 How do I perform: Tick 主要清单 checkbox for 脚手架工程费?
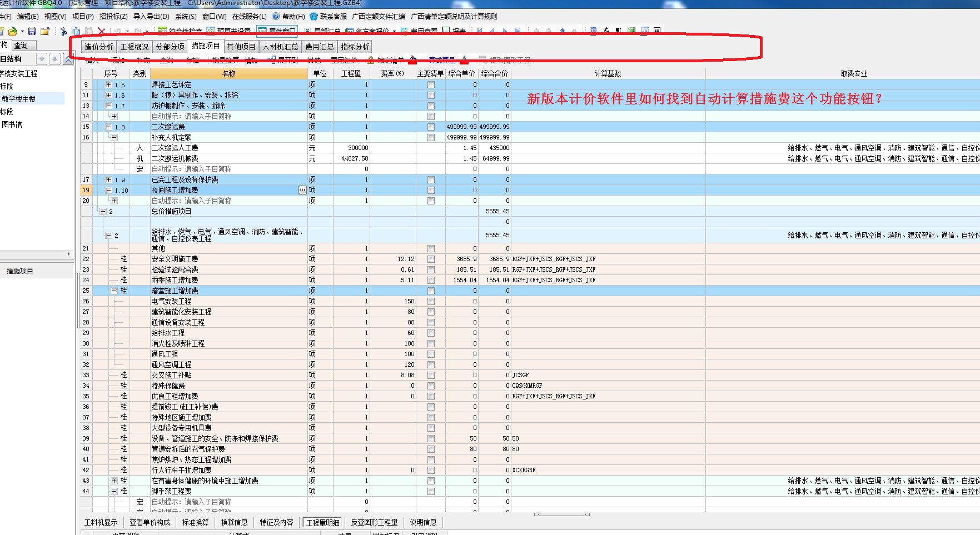pos(431,491)
